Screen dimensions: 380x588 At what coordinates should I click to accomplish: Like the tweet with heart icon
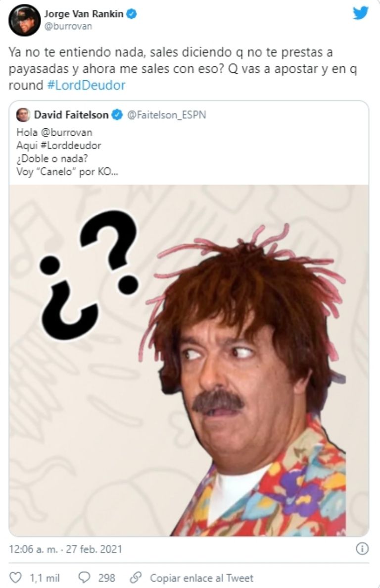15,578
